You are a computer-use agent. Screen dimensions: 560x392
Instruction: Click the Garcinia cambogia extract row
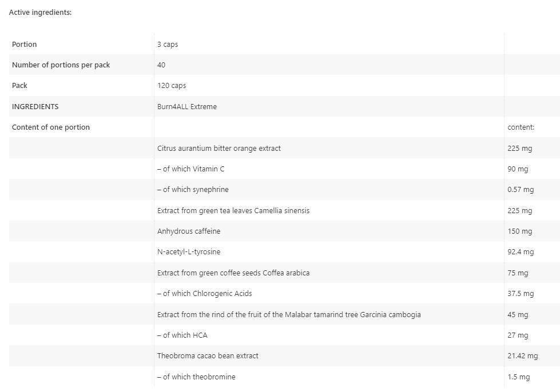coord(289,315)
